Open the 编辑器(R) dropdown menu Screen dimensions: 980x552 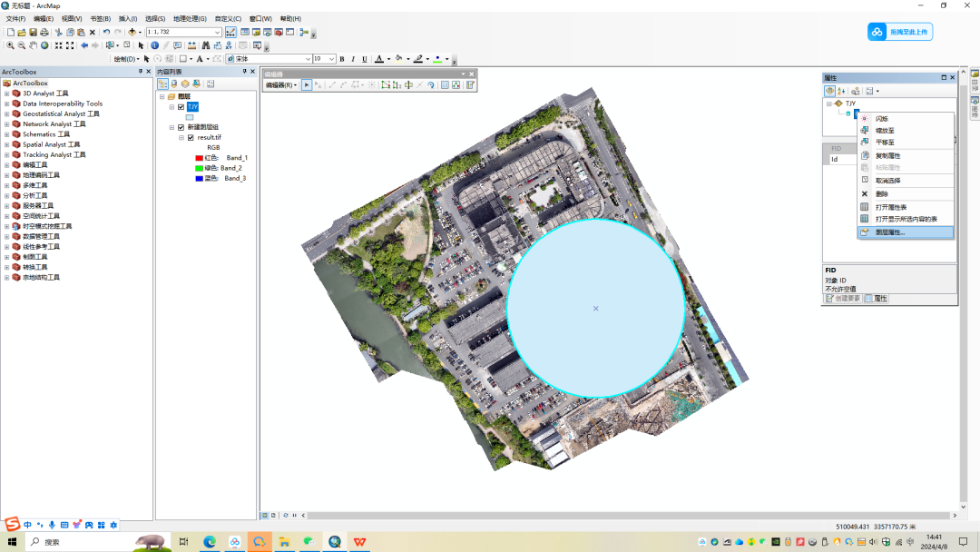click(x=281, y=85)
